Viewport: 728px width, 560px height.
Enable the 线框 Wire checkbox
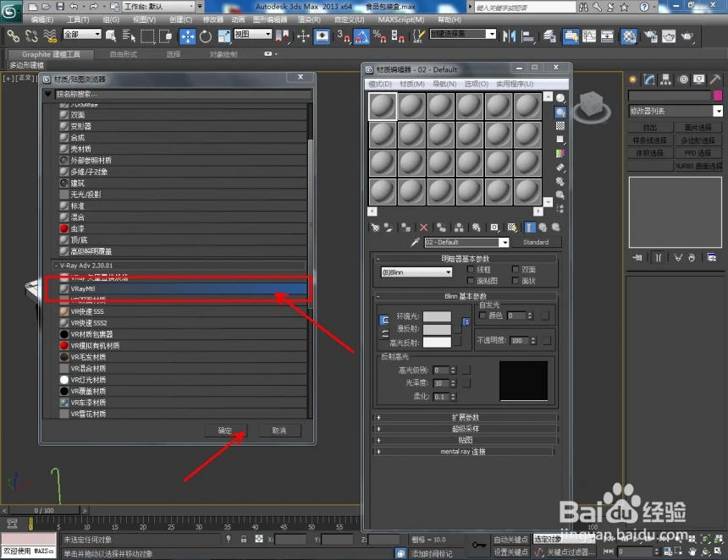(x=471, y=269)
